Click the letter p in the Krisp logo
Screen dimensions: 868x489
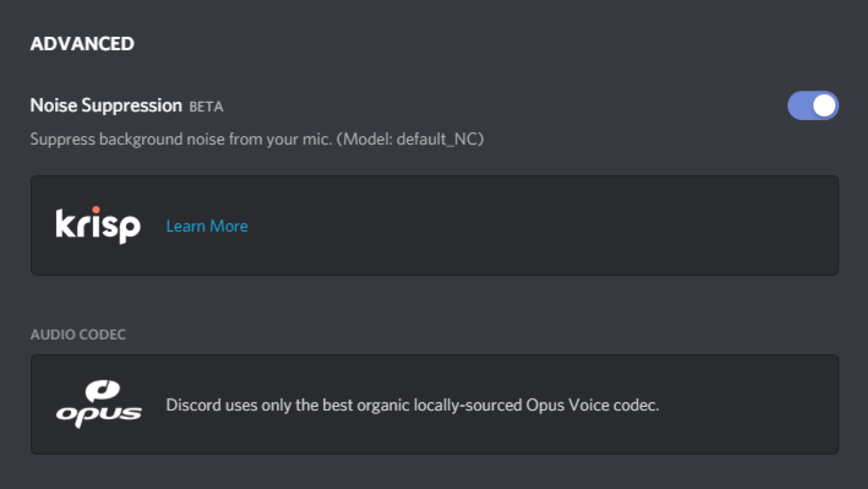click(129, 229)
